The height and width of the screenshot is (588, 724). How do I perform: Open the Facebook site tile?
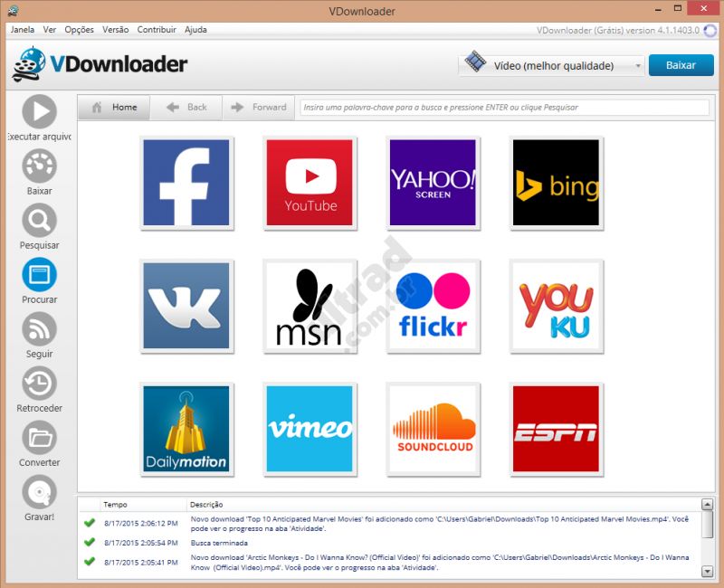[x=186, y=183]
